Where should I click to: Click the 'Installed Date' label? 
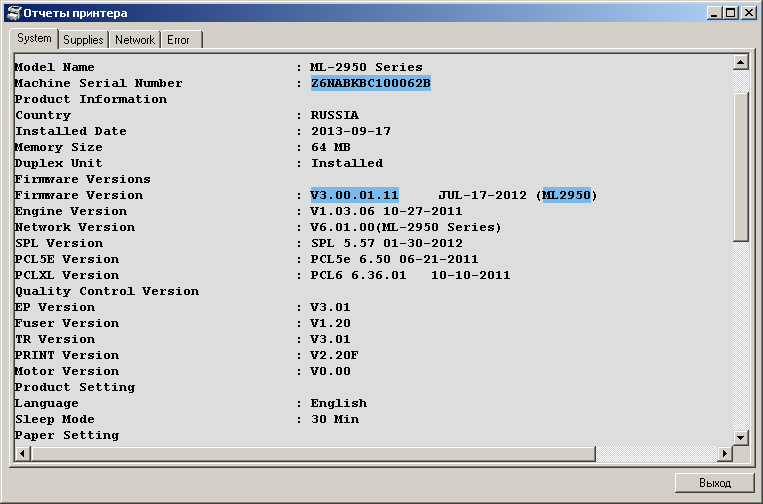(71, 131)
